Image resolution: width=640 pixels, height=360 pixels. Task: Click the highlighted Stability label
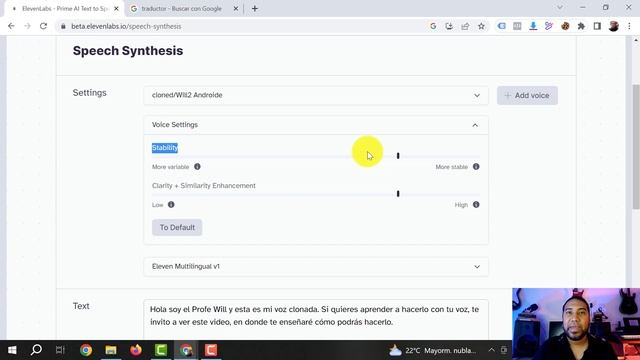pyautogui.click(x=165, y=148)
